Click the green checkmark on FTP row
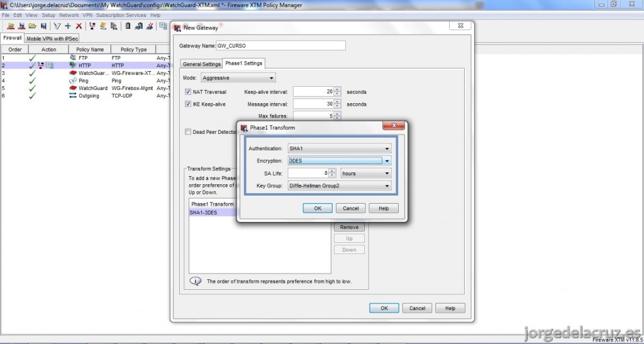644x344 pixels. (32, 58)
